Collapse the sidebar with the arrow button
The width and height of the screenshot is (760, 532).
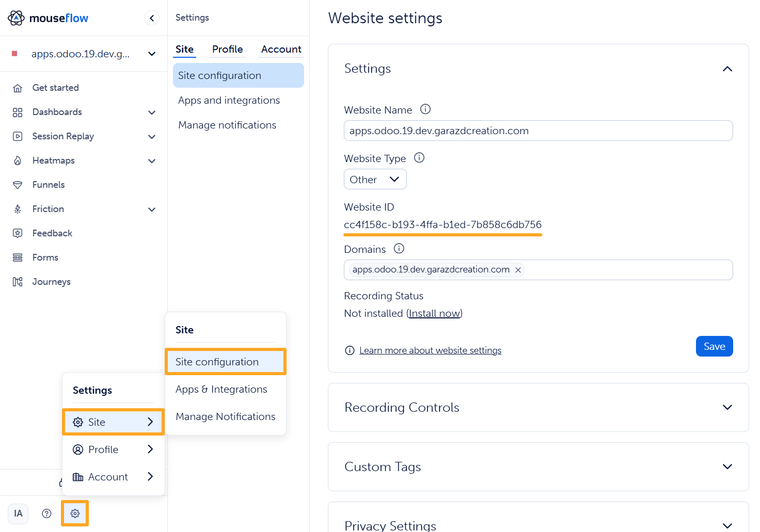tap(152, 18)
